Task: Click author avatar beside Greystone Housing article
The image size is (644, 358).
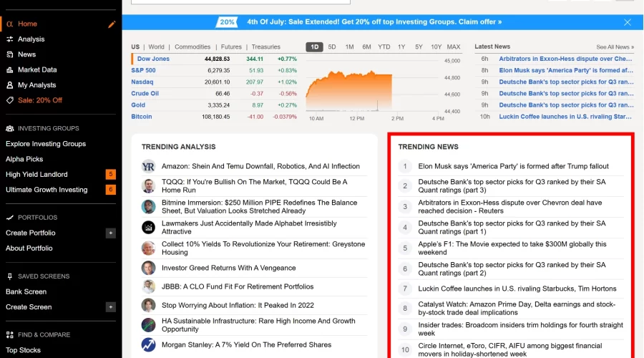Action: [x=148, y=248]
